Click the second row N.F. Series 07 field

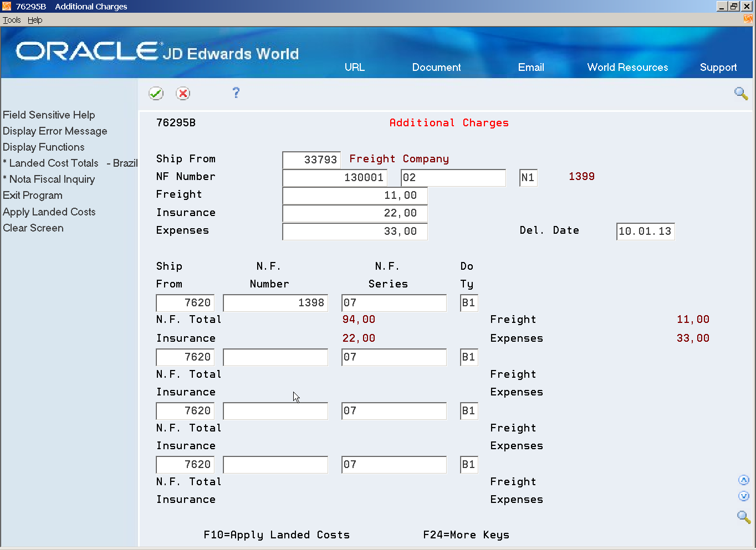394,357
